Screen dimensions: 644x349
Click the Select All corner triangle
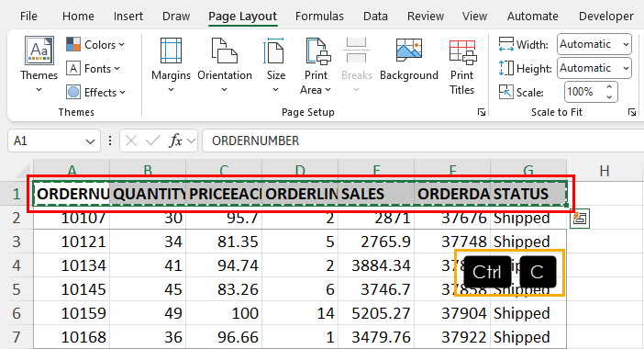[23, 171]
